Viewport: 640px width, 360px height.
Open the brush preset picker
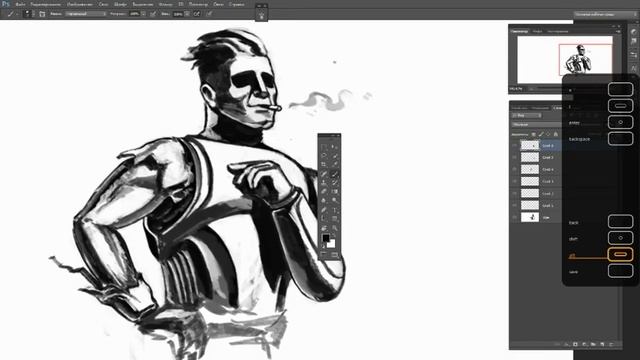pos(28,13)
